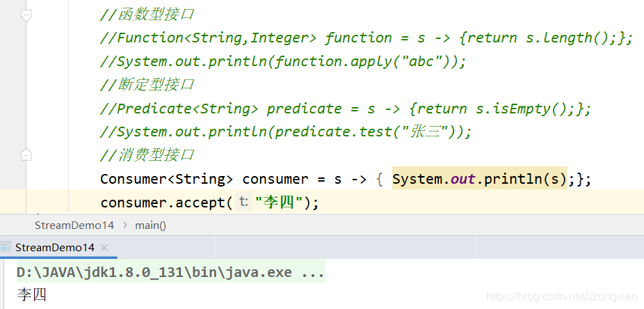Image resolution: width=644 pixels, height=309 pixels.
Task: Click the commented function.apply("abc") line
Action: click(282, 61)
